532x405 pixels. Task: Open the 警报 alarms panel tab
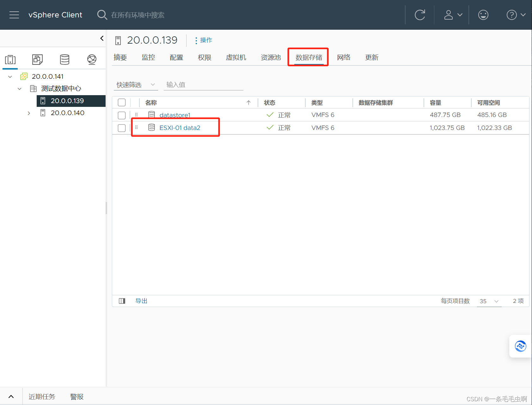pos(77,396)
